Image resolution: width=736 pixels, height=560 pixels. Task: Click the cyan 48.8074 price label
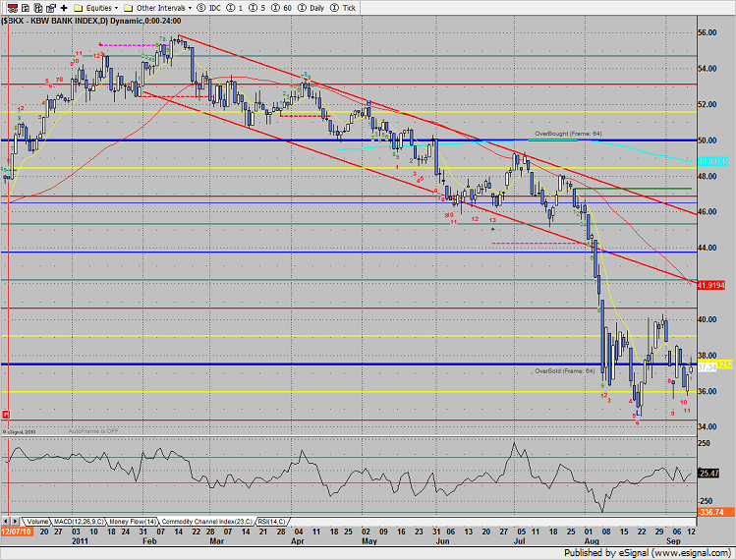click(x=713, y=161)
